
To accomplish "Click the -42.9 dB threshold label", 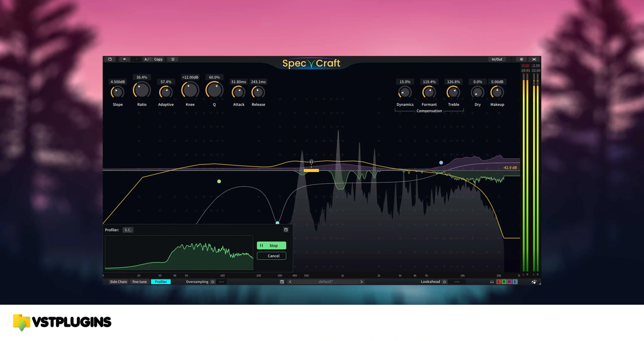I will tap(510, 168).
